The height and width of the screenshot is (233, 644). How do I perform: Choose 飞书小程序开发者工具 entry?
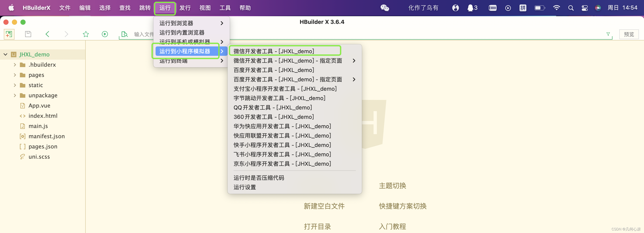click(x=295, y=154)
